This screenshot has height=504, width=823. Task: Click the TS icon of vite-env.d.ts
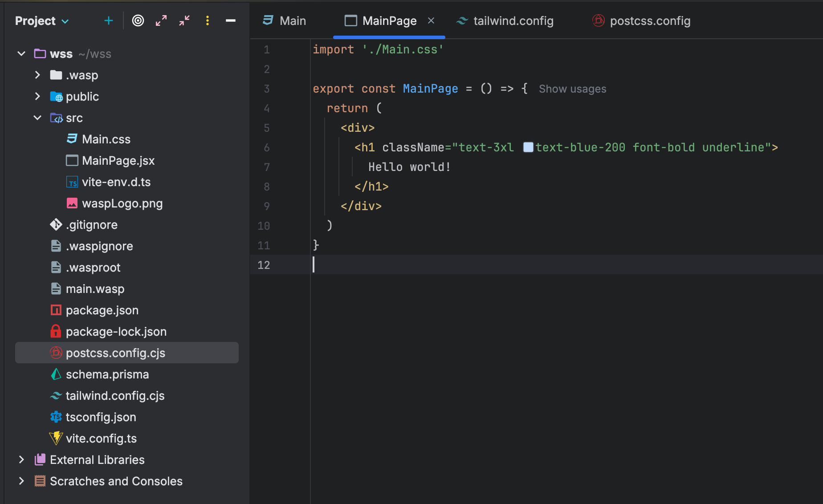tap(72, 182)
